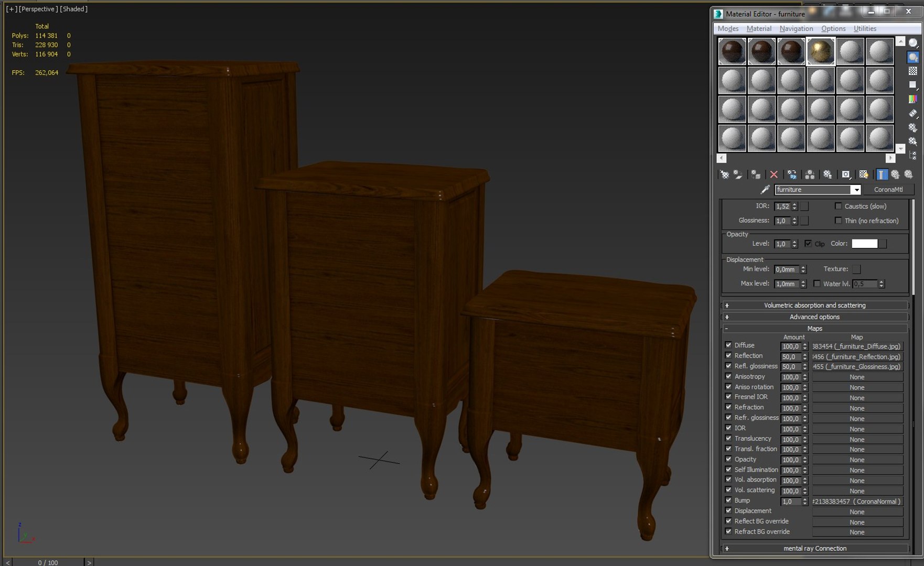
Task: Click the Material ID Channel icon
Action: 846,175
